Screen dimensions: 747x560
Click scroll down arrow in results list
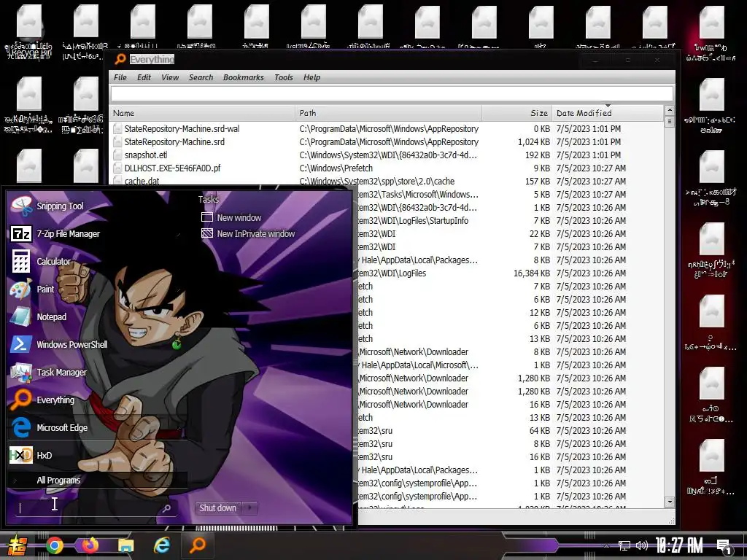670,502
